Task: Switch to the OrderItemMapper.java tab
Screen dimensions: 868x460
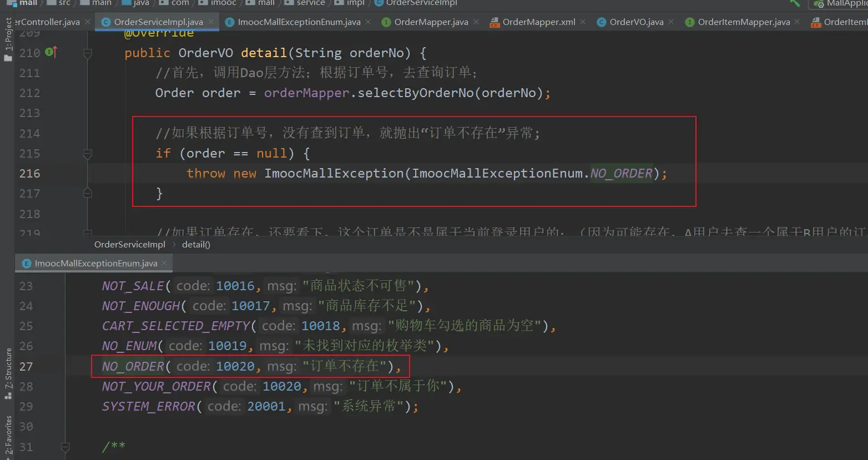Action: click(743, 22)
